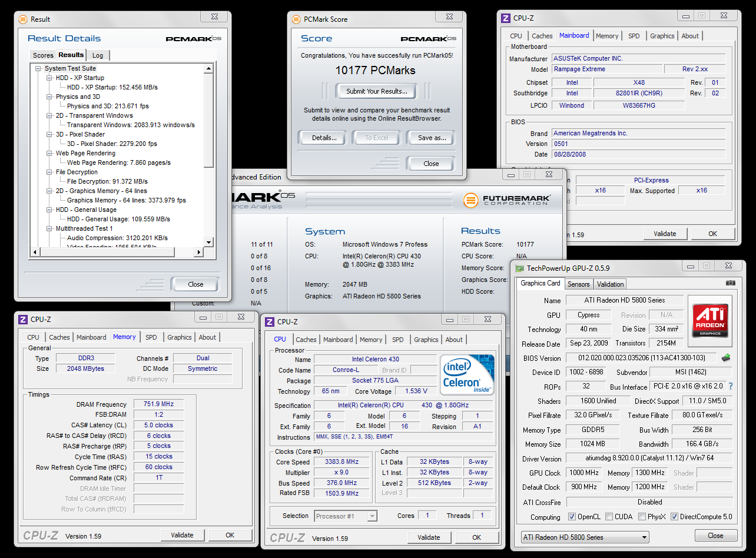Click the Details button in PCMark Score
756x558 pixels.
click(324, 138)
